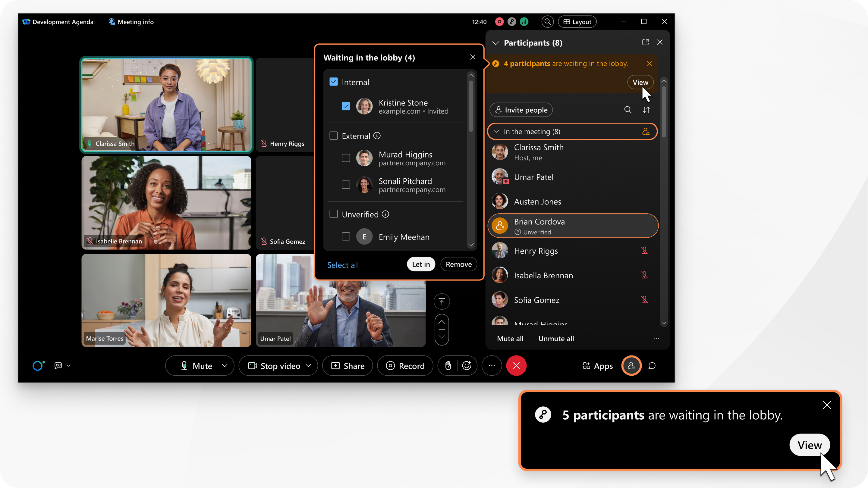The height and width of the screenshot is (488, 868).
Task: Collapse the In the meeting section
Action: pyautogui.click(x=497, y=131)
